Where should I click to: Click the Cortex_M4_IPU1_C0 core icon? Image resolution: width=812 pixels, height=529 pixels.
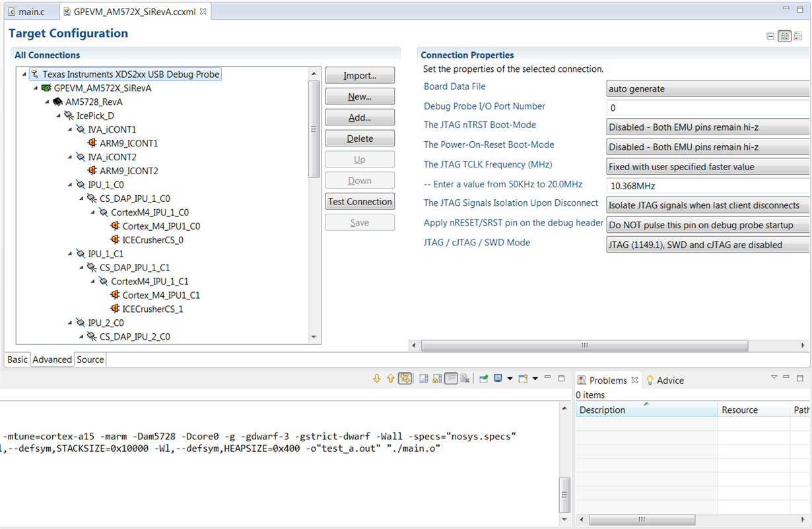pyautogui.click(x=116, y=226)
